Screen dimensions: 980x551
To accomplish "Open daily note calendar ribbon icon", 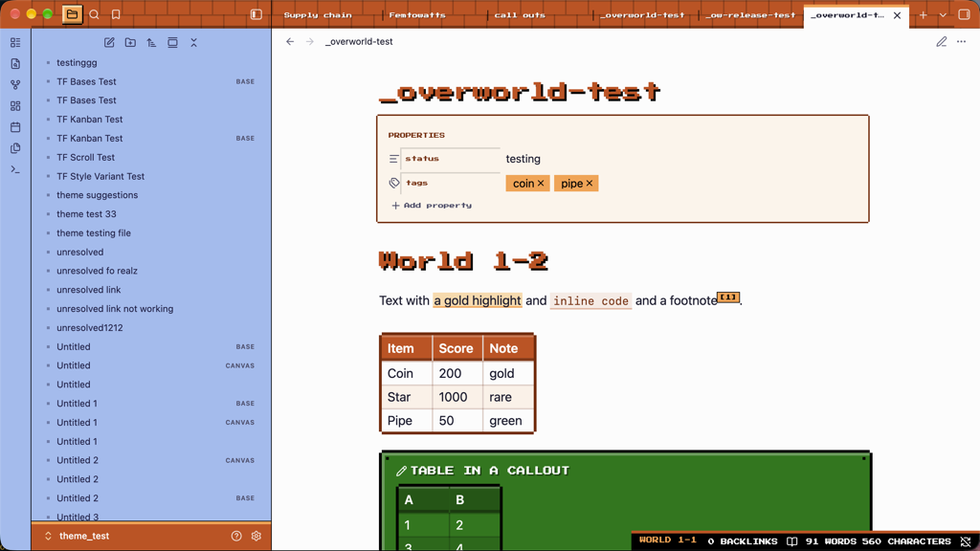I will point(15,127).
